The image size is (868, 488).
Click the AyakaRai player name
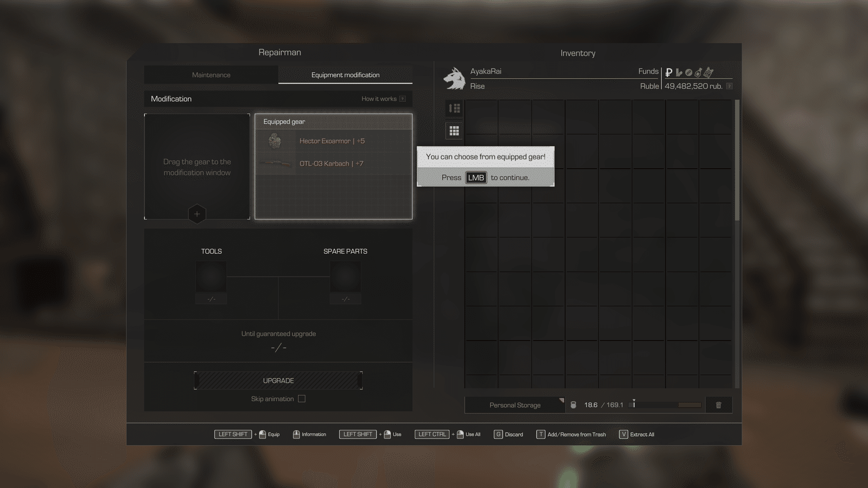(x=486, y=71)
